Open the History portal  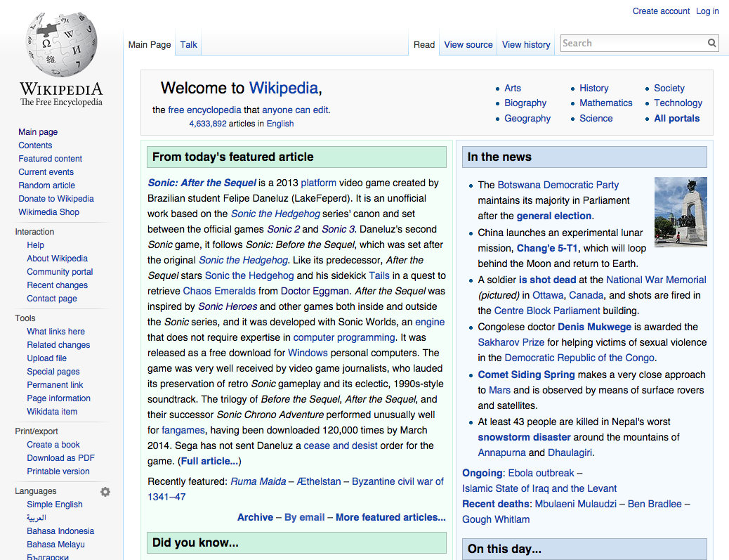(x=593, y=88)
